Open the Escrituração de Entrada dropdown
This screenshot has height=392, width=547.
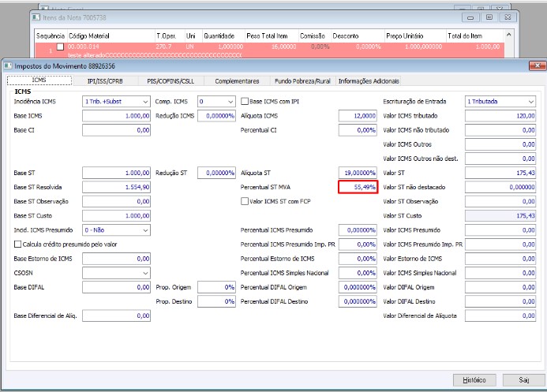click(x=500, y=102)
